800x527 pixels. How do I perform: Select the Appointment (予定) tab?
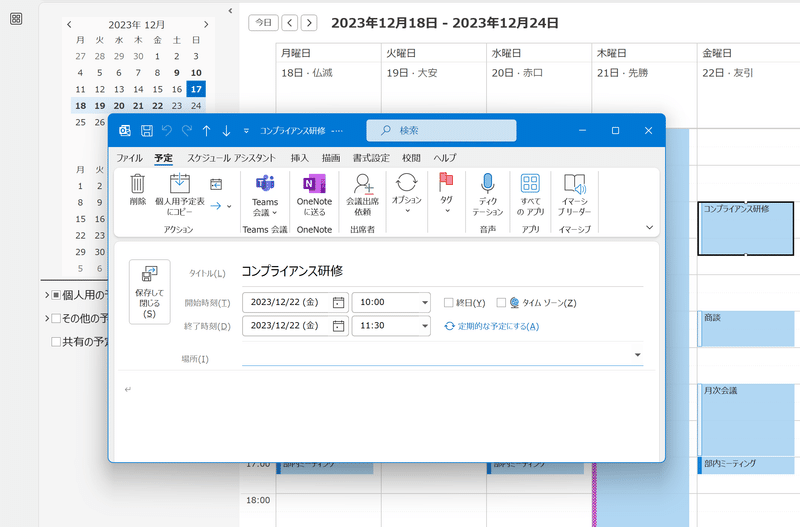point(163,158)
